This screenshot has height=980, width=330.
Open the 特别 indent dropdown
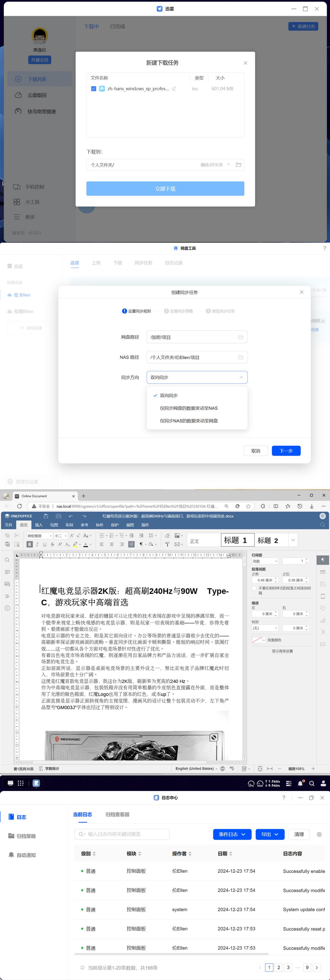[265, 628]
